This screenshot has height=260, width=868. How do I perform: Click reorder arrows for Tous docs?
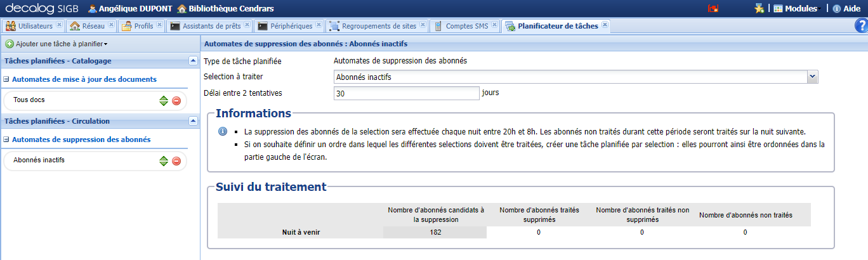click(x=164, y=100)
